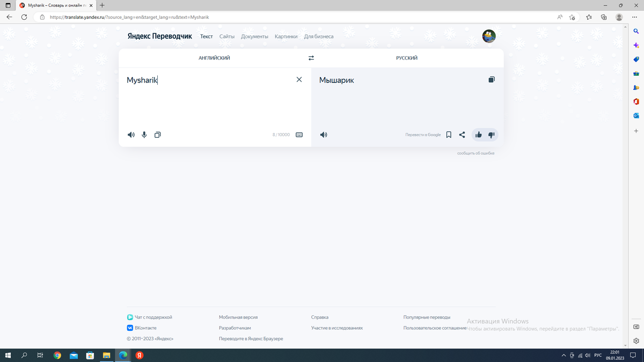Screen dimensions: 644x362
Task: Click сообщить об ошибке link
Action: [476, 153]
